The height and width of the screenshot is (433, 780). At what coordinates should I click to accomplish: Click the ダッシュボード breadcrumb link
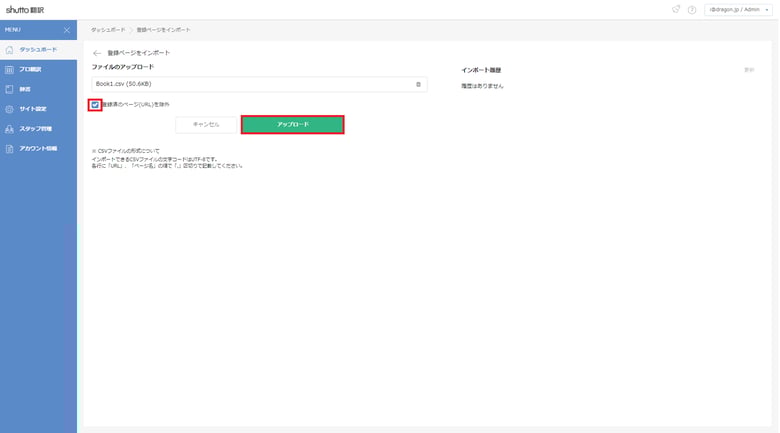[x=108, y=30]
